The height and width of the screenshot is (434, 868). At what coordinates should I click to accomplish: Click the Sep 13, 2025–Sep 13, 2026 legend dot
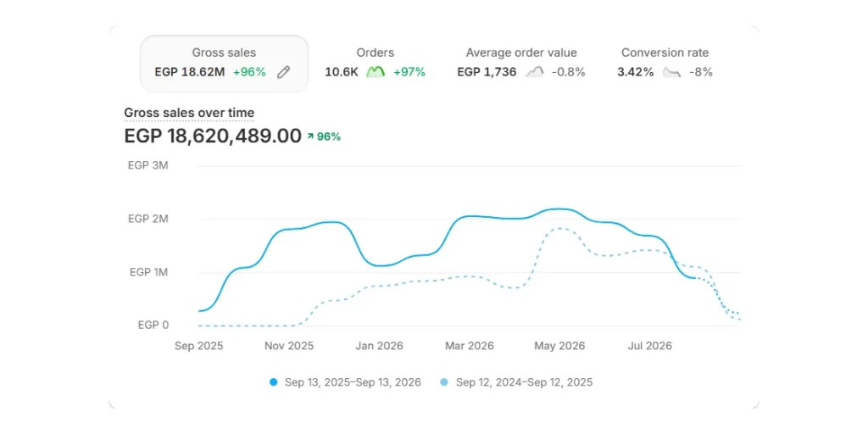pos(273,382)
